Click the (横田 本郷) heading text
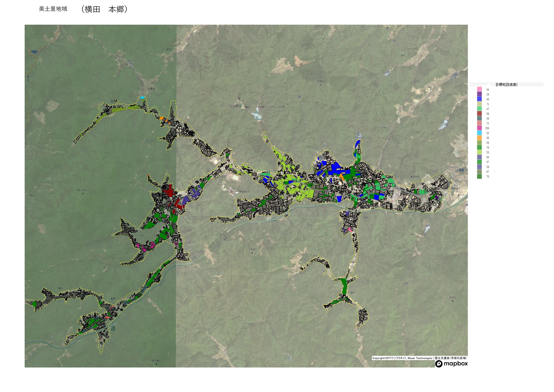 click(x=104, y=9)
